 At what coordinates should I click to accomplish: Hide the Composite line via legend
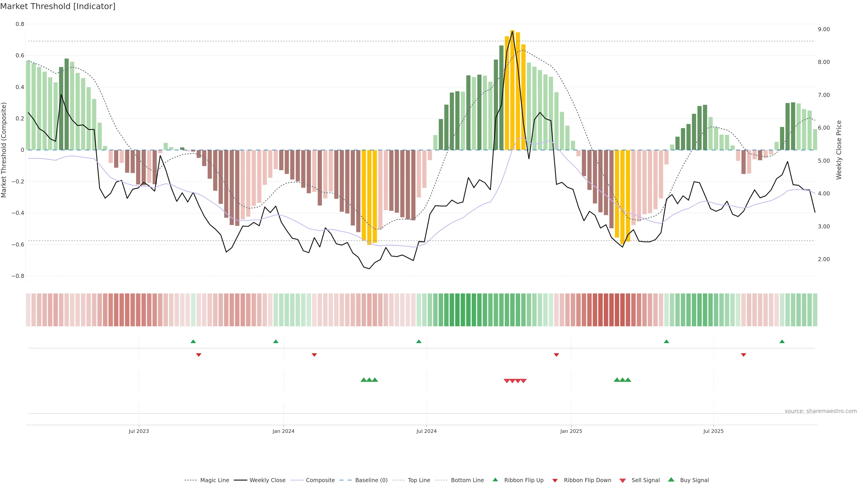coord(320,480)
